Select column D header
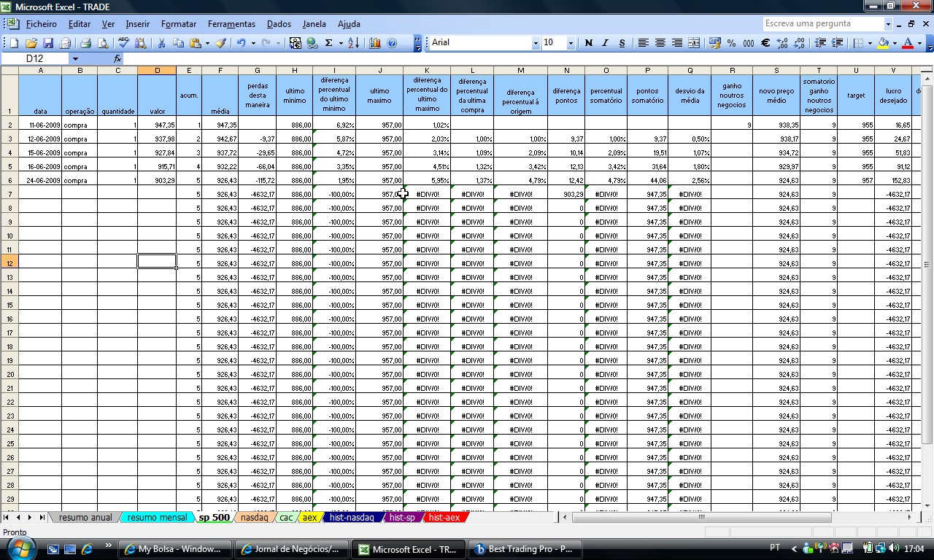Screen dimensions: 934x560 click(x=156, y=71)
